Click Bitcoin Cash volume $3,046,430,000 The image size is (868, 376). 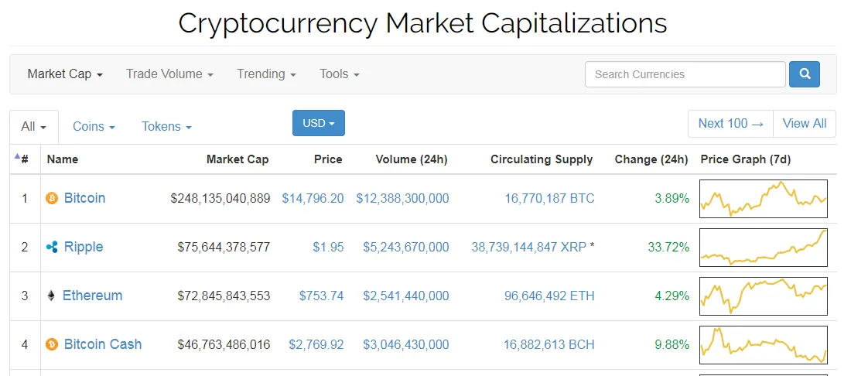pos(406,344)
